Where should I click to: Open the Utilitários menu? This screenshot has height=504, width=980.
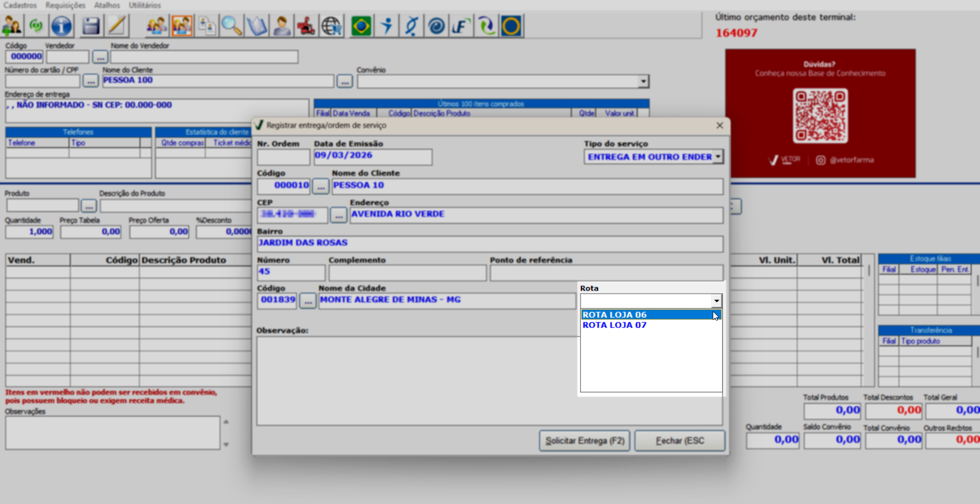145,5
